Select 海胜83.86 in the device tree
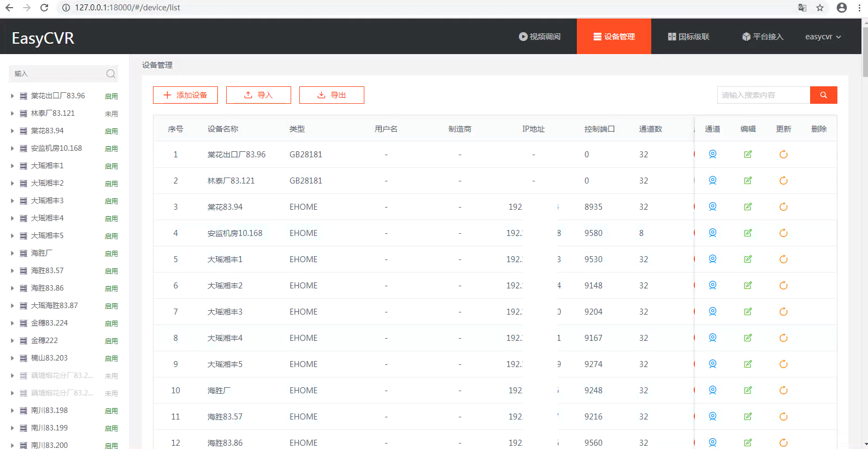This screenshot has height=449, width=868. tap(47, 288)
